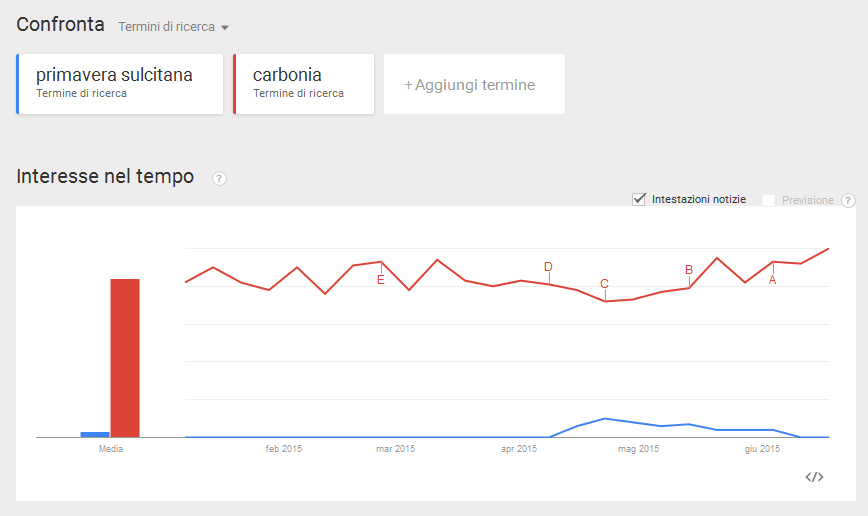The image size is (868, 516).
Task: Click help icon next to Previsione
Action: pos(848,200)
